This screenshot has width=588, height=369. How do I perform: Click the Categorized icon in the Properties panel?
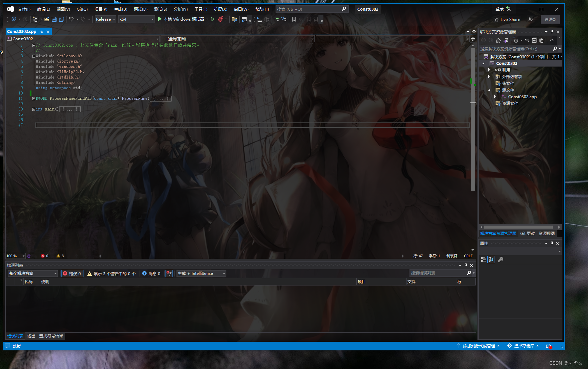(x=483, y=260)
